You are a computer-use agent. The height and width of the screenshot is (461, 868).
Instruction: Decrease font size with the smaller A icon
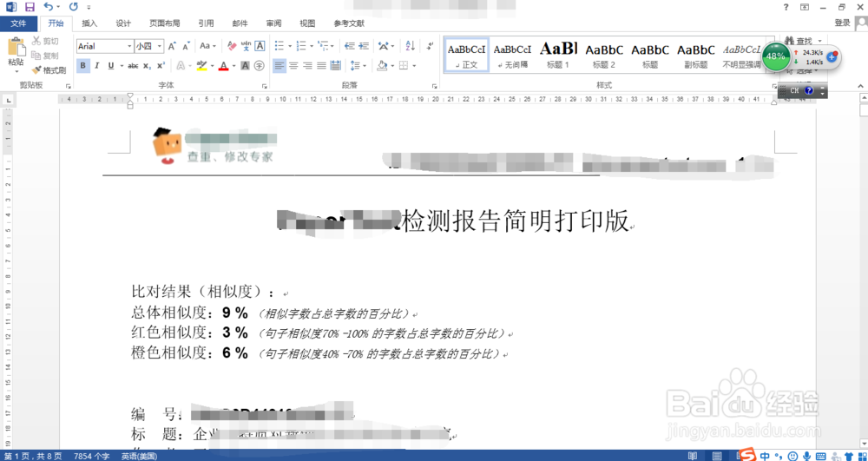tap(186, 46)
